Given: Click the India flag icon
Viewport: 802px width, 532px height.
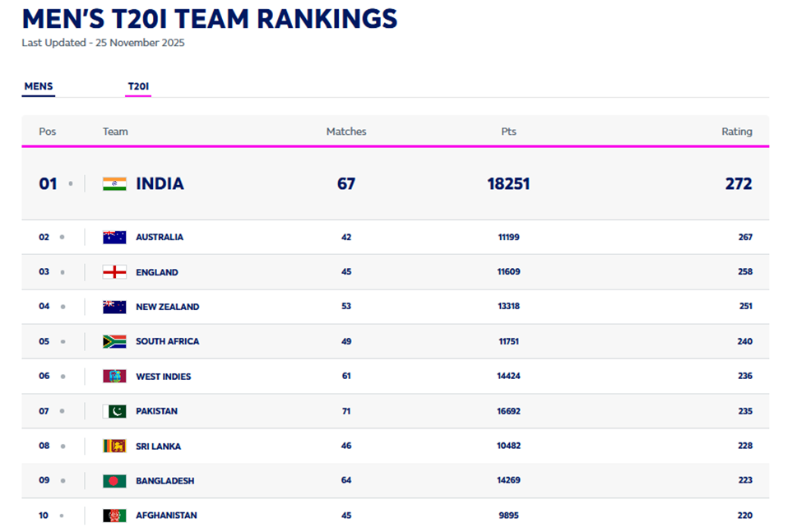Looking at the screenshot, I should [x=114, y=184].
